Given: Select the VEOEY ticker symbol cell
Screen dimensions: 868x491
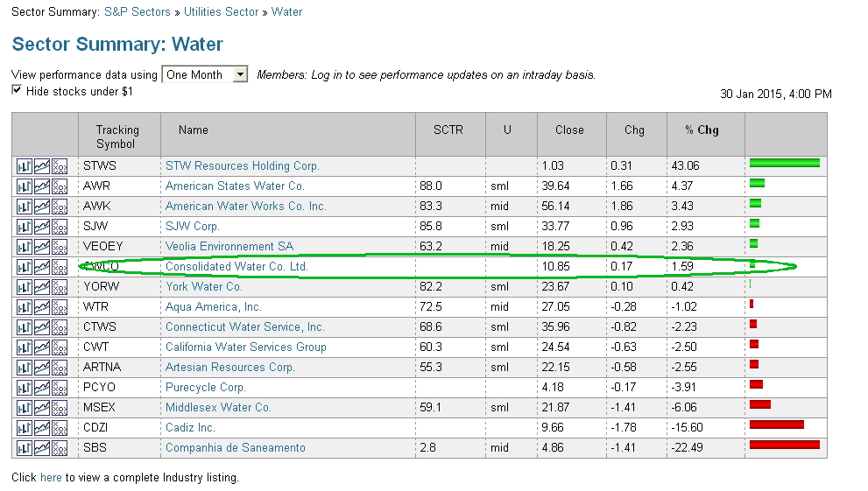Looking at the screenshot, I should pyautogui.click(x=103, y=247).
